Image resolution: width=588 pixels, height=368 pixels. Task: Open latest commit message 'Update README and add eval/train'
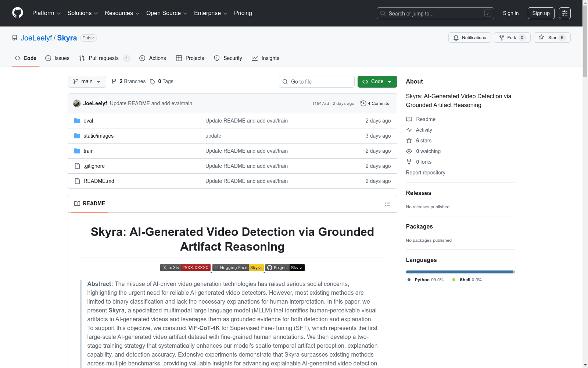pyautogui.click(x=151, y=103)
